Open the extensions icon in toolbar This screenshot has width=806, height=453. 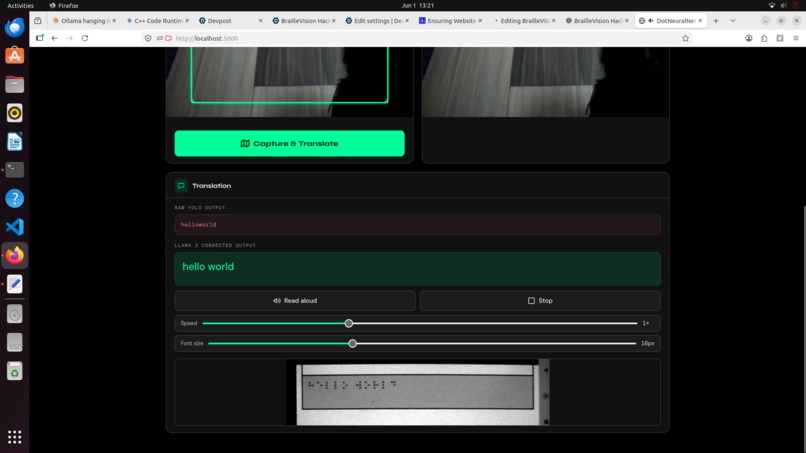(x=764, y=38)
